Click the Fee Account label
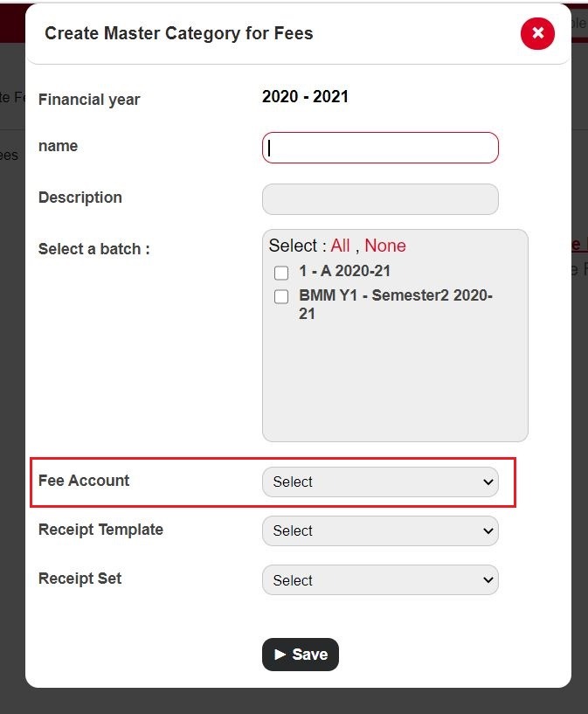The height and width of the screenshot is (714, 588). (x=84, y=481)
